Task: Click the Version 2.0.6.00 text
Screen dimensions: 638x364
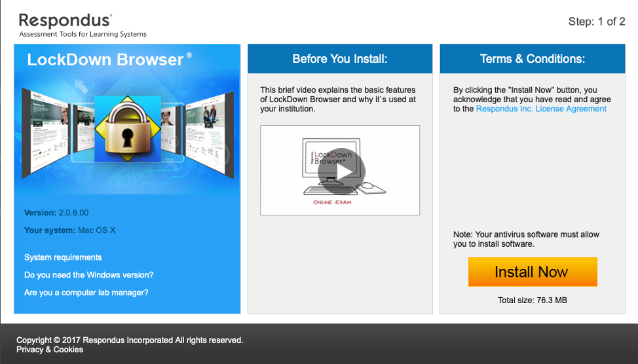Action: pos(56,213)
